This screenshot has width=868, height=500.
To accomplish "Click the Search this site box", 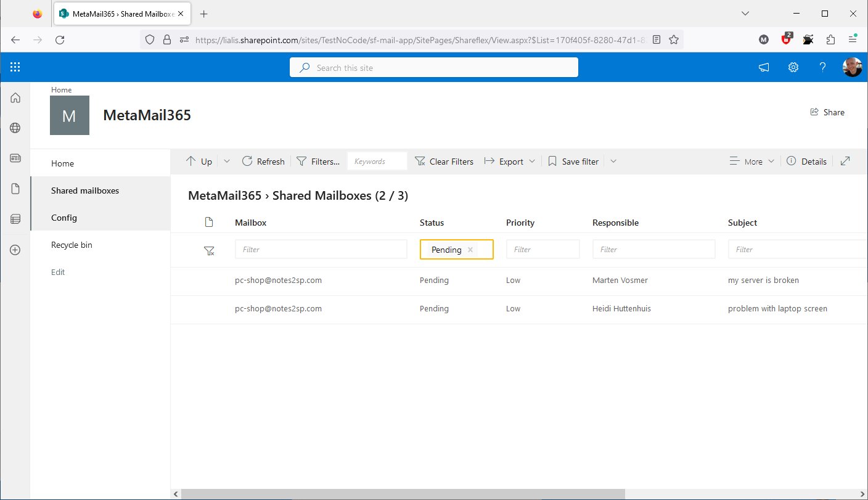I will [434, 68].
